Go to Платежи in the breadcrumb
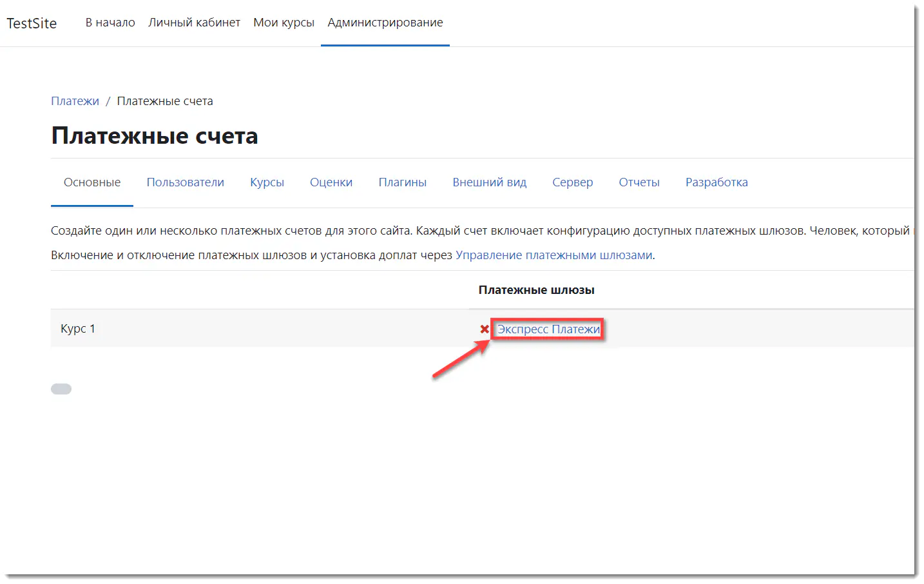Screen dimensions: 924x584 [75, 101]
